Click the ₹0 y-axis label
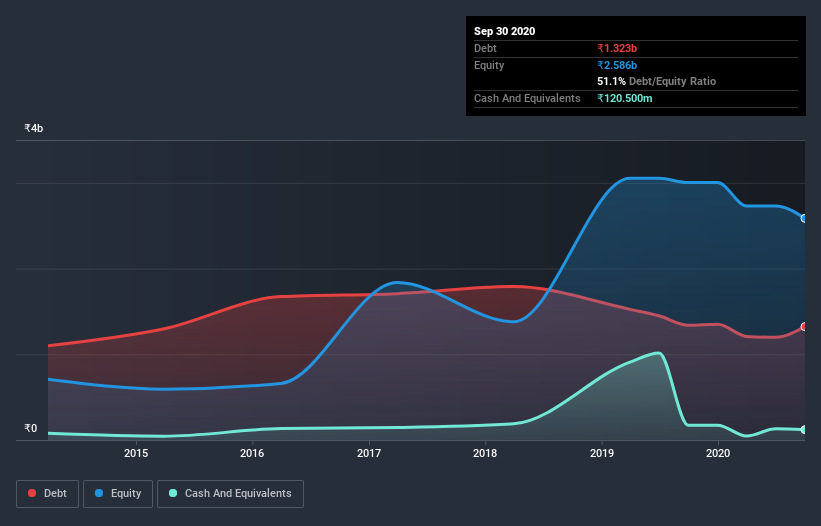This screenshot has width=821, height=526. [x=31, y=428]
